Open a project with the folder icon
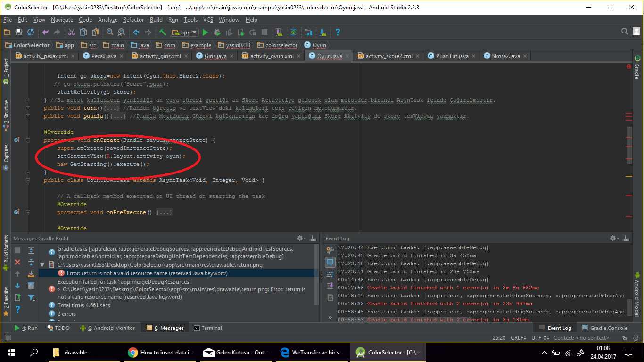This screenshot has height=362, width=644. 7,32
